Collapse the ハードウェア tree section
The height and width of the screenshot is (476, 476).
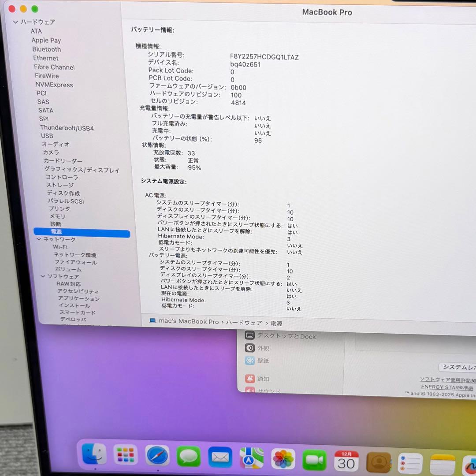(x=15, y=22)
